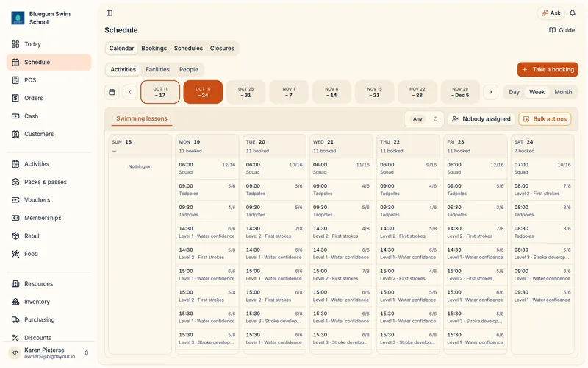The width and height of the screenshot is (588, 368).
Task: Click the Purchasing truck icon
Action: [15, 320]
